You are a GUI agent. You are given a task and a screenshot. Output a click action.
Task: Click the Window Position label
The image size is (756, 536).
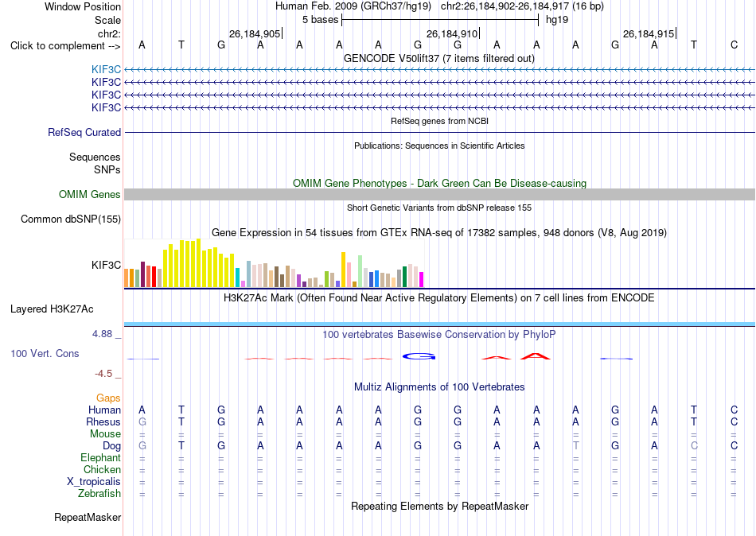[x=83, y=6]
